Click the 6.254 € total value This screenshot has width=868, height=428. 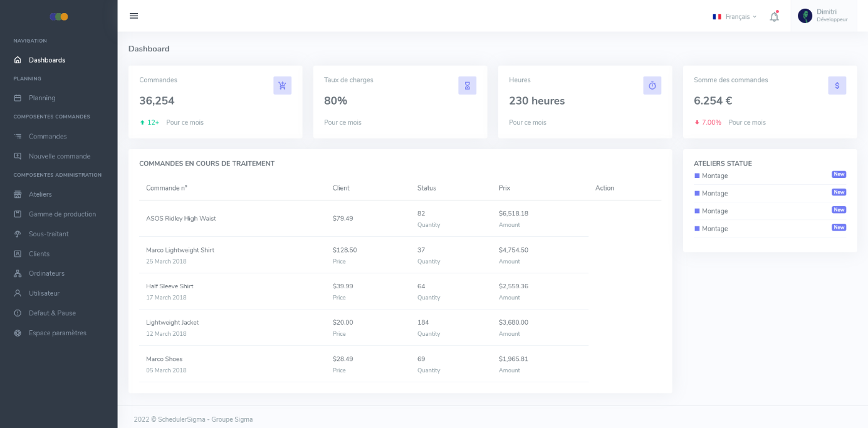713,101
